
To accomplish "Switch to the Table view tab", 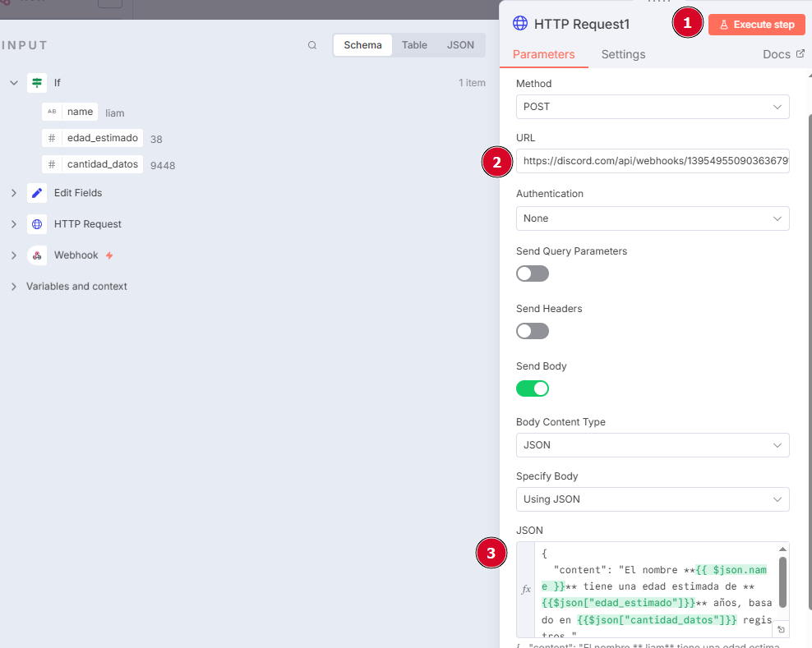I will click(414, 45).
